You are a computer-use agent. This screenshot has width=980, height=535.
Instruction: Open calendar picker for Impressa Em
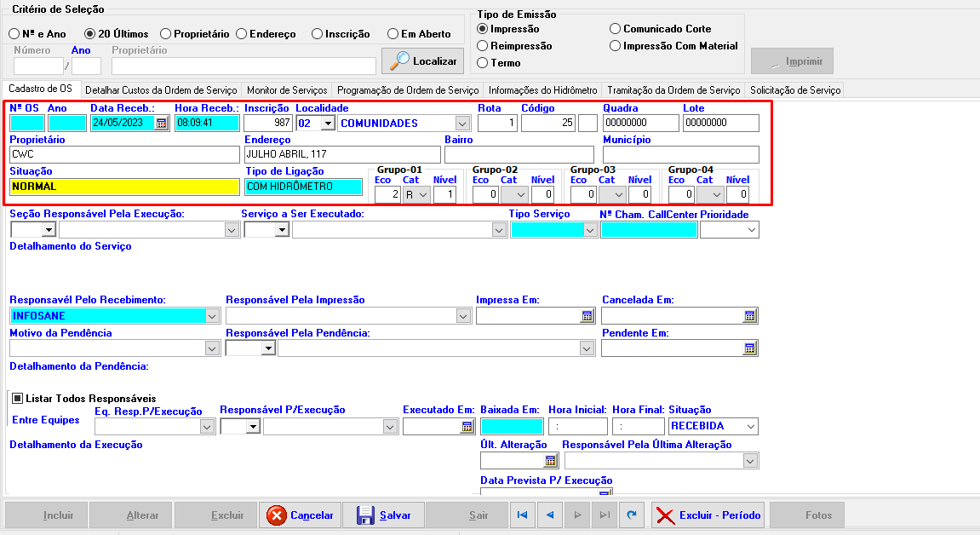pyautogui.click(x=587, y=316)
